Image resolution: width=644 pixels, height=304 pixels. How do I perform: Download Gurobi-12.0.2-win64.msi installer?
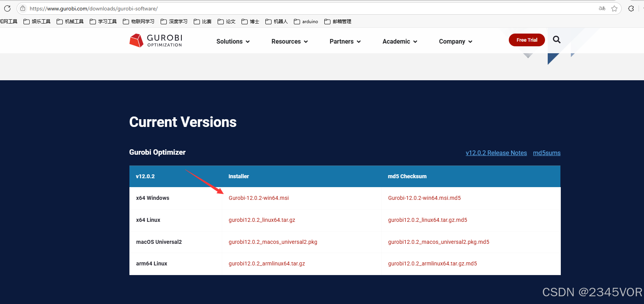point(258,198)
